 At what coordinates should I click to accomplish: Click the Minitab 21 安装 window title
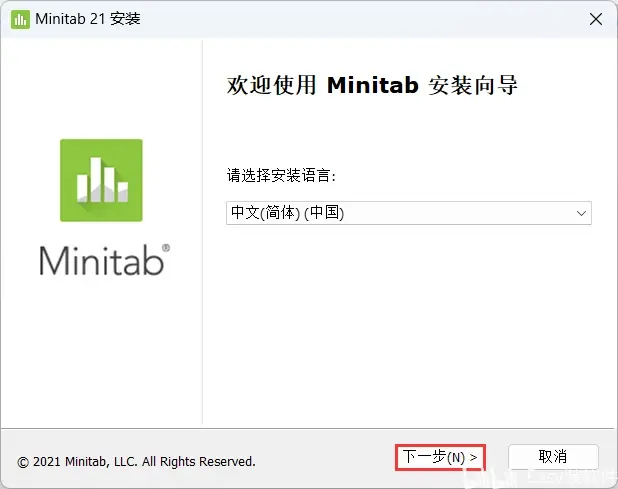coord(88,19)
